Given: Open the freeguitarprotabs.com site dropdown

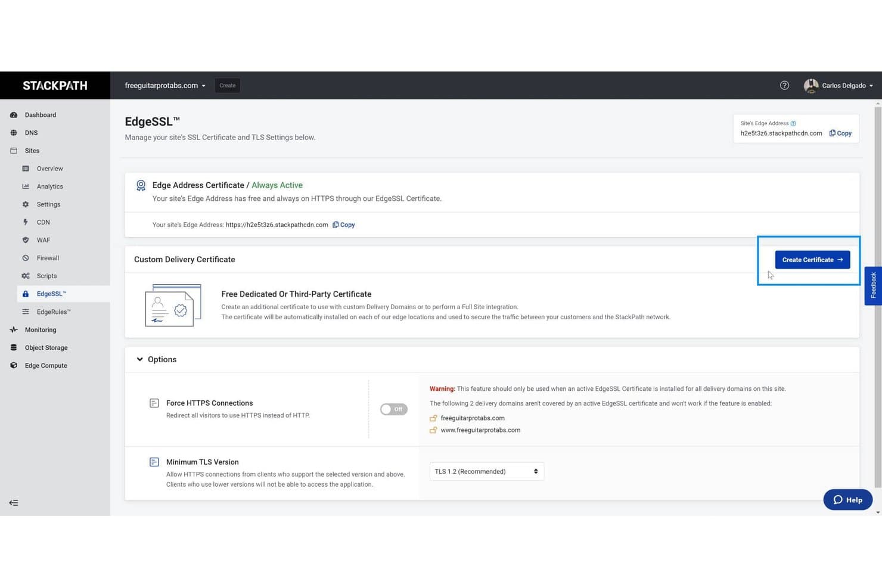Looking at the screenshot, I should (165, 85).
